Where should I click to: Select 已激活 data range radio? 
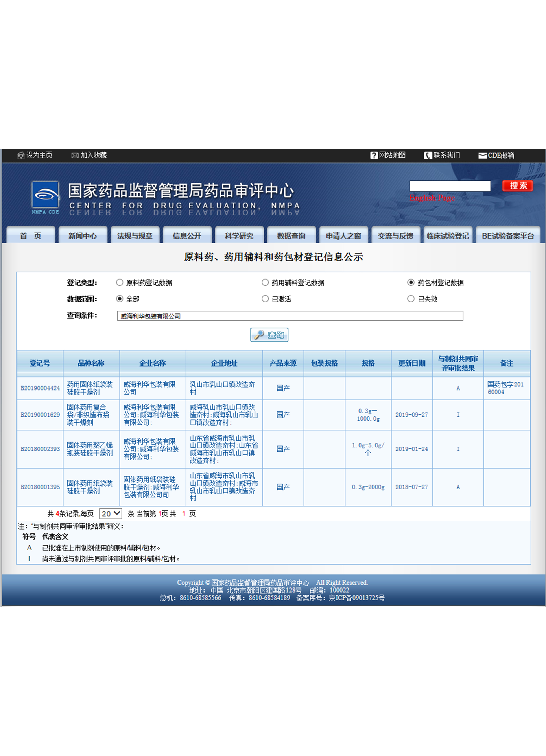[265, 299]
